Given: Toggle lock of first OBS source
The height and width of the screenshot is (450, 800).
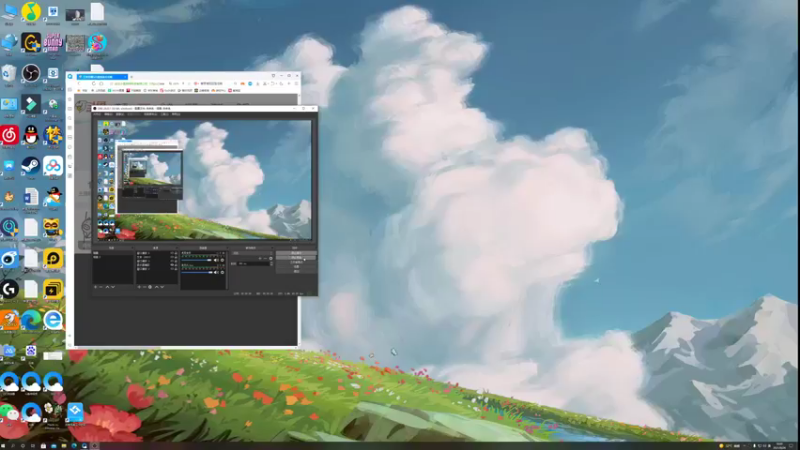Looking at the screenshot, I should (x=176, y=253).
